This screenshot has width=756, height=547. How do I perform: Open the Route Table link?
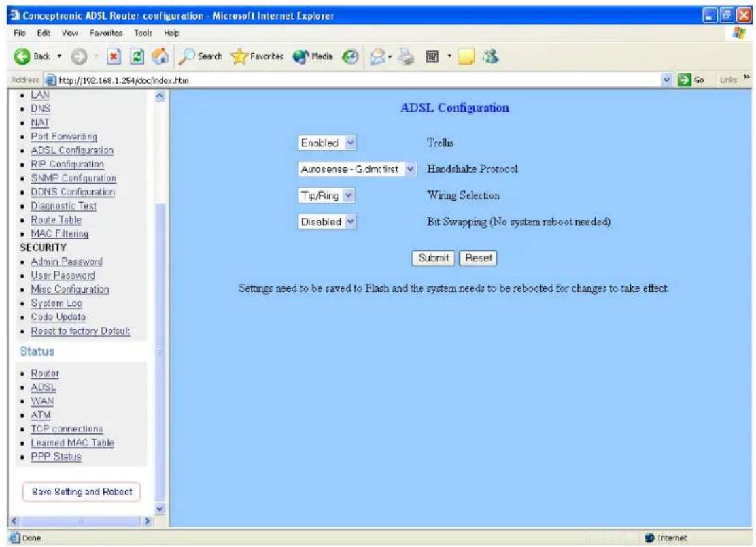[x=56, y=220]
